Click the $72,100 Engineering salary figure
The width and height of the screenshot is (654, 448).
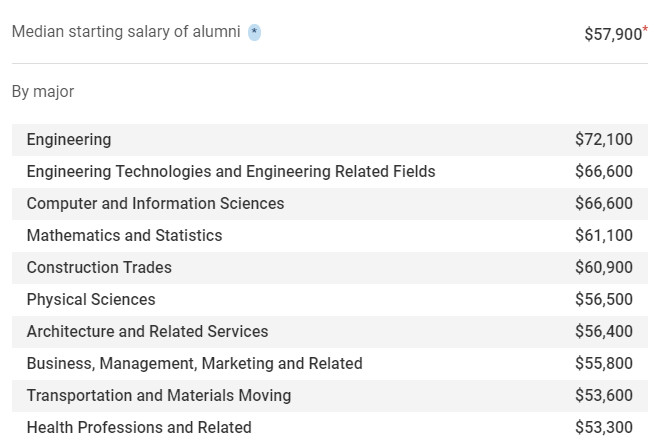[604, 140]
